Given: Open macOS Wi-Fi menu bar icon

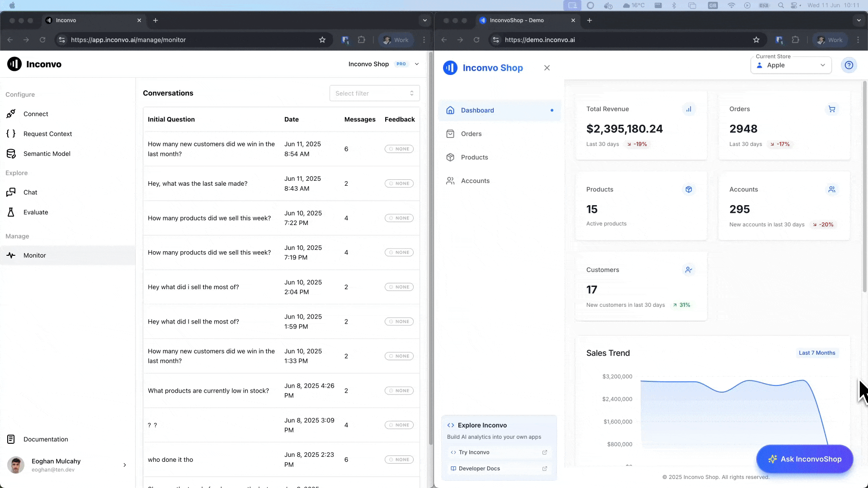Looking at the screenshot, I should coord(731,5).
